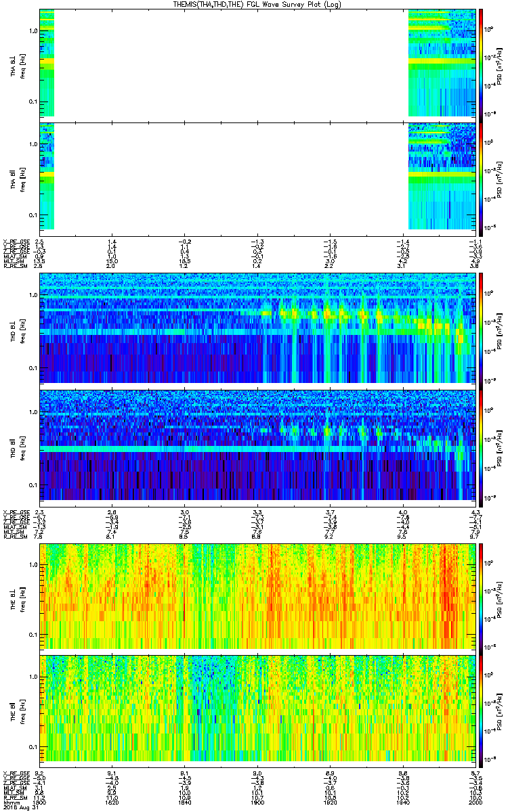Click the 1920 time tick label
This screenshot has width=508, height=812.
(x=329, y=803)
